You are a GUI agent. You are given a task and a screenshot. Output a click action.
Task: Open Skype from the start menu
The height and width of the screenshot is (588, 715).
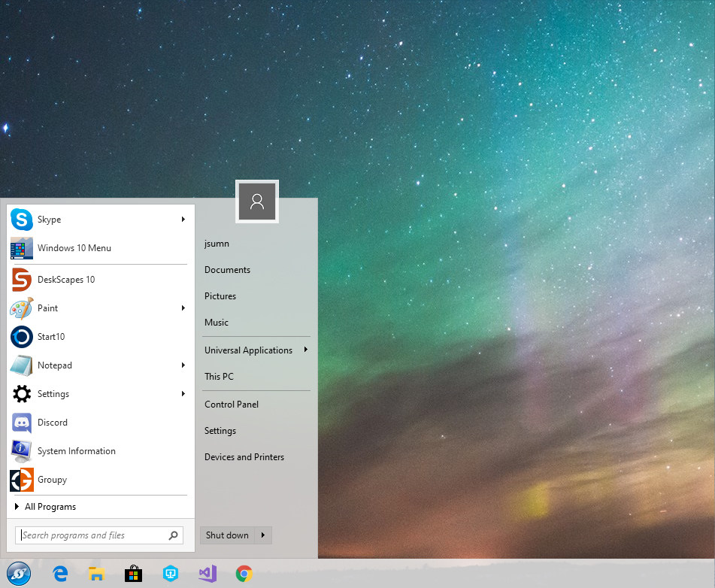pos(50,220)
